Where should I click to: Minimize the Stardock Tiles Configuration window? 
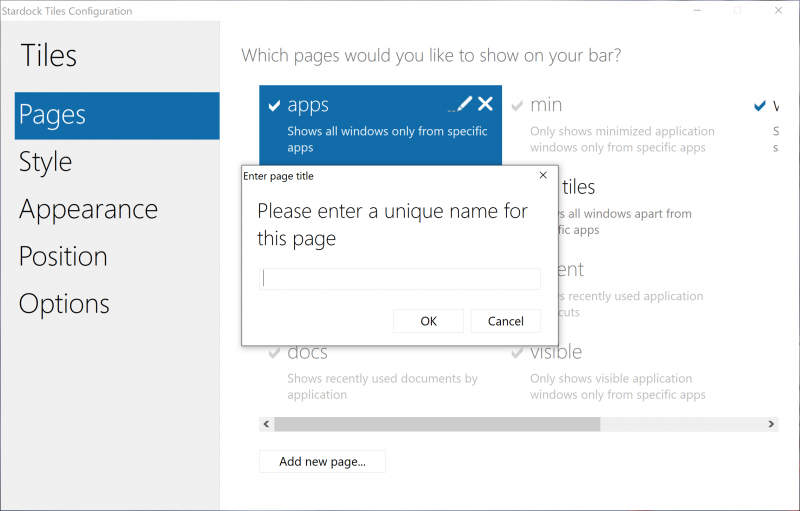[697, 10]
